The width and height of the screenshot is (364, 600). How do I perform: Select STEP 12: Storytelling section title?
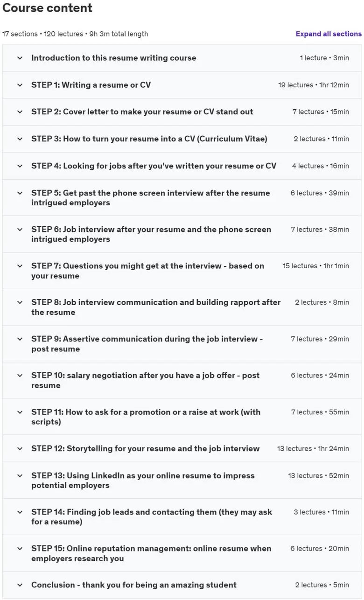pos(146,448)
